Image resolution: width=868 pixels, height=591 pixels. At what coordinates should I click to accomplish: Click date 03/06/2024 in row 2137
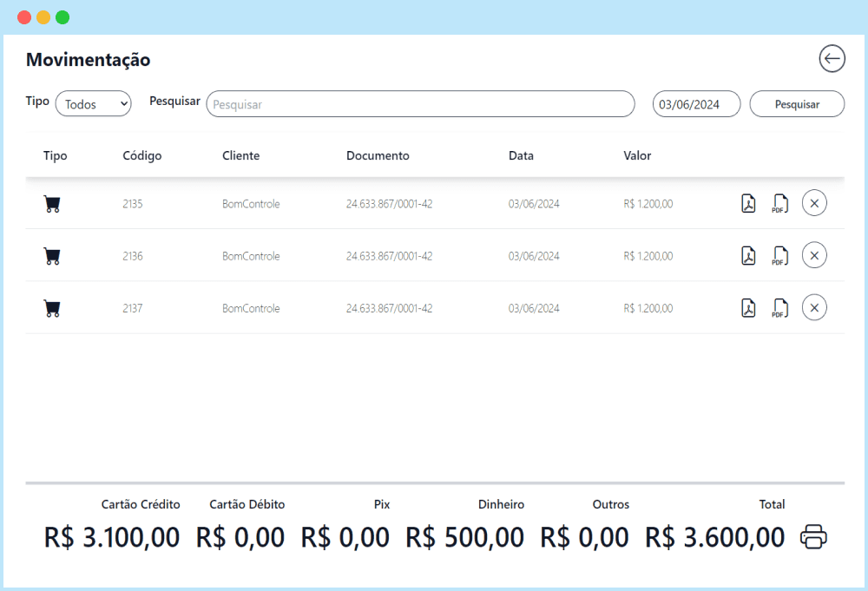534,308
